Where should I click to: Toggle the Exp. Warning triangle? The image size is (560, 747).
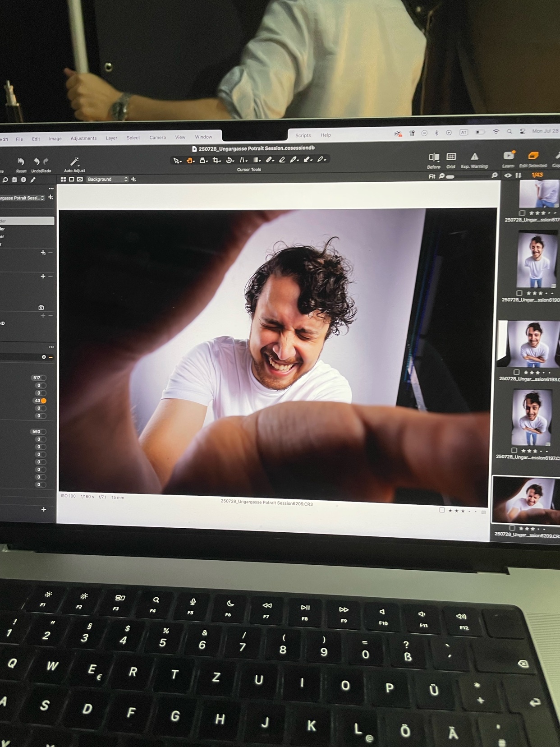pos(474,157)
